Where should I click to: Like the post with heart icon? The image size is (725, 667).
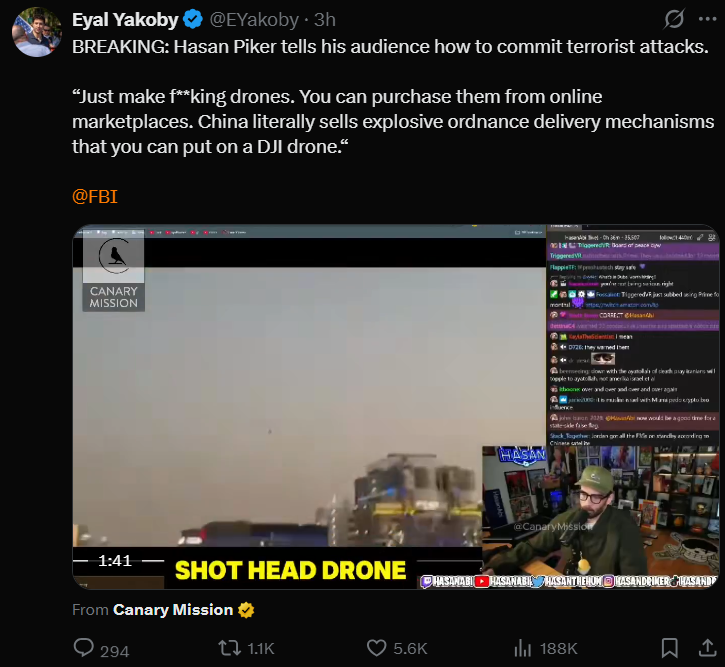[x=376, y=649]
